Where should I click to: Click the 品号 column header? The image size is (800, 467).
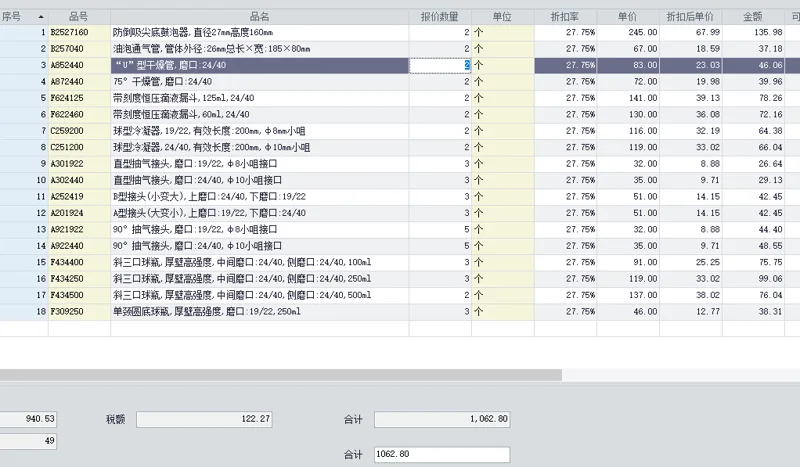coord(79,17)
